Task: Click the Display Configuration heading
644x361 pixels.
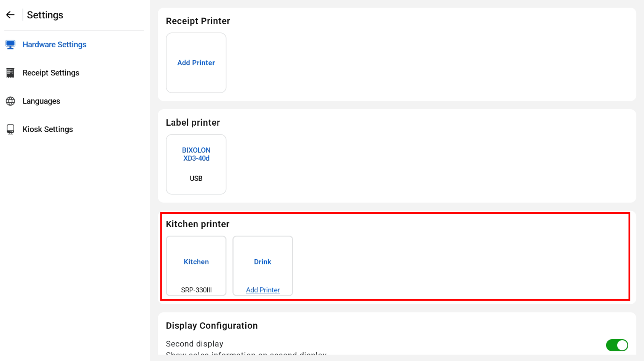Action: pos(212,326)
